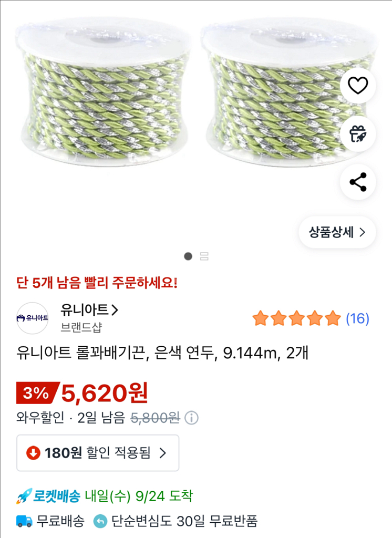This screenshot has width=392, height=538.
Task: Expand the 상품상세 product details
Action: (337, 232)
